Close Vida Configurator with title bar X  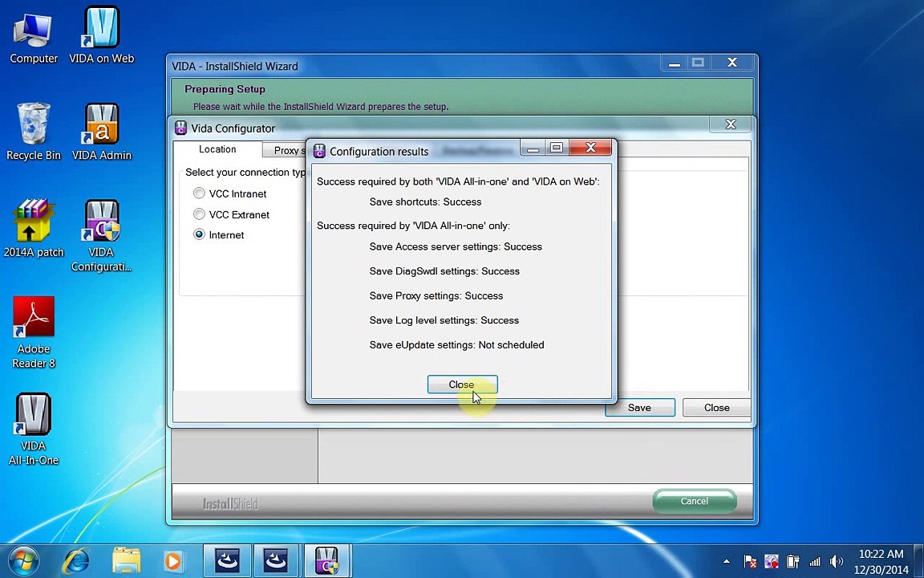pyautogui.click(x=731, y=124)
